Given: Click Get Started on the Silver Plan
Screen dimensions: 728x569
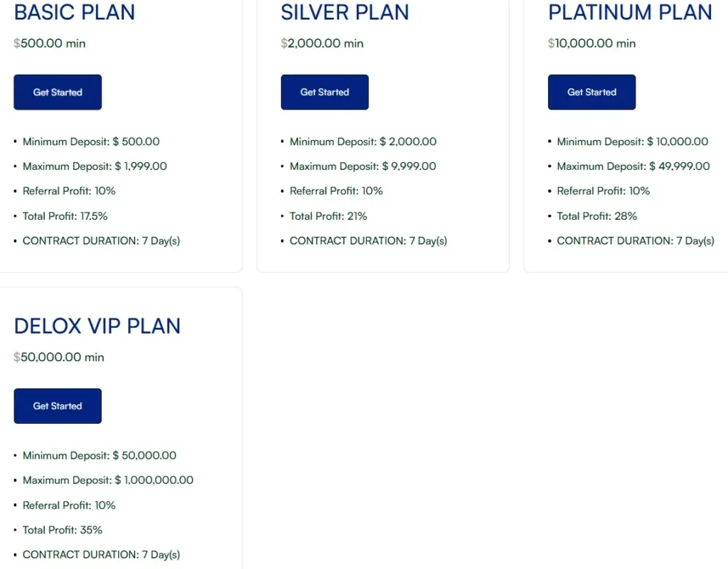Looking at the screenshot, I should 324,92.
